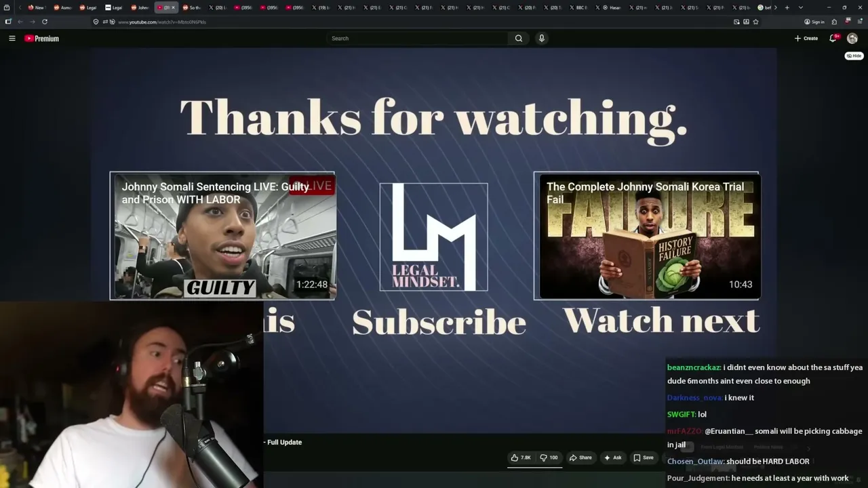Hide the overlay with the Hide toggle
The height and width of the screenshot is (488, 868).
tap(854, 56)
